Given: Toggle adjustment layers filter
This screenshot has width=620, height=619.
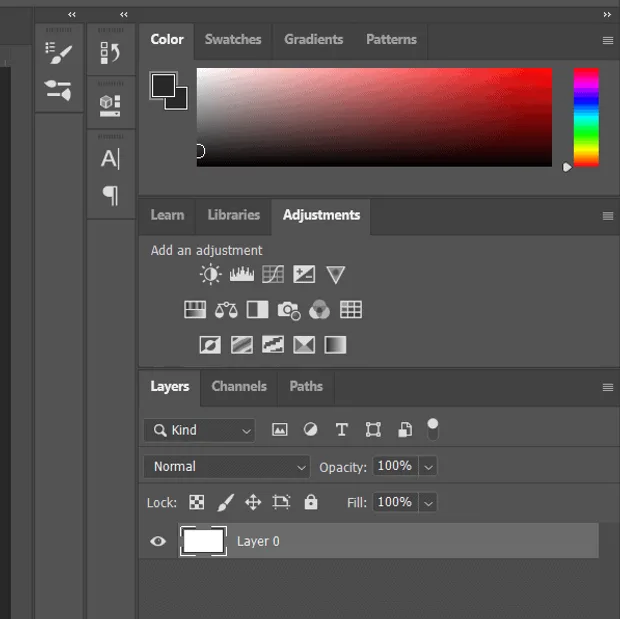Looking at the screenshot, I should pos(310,430).
